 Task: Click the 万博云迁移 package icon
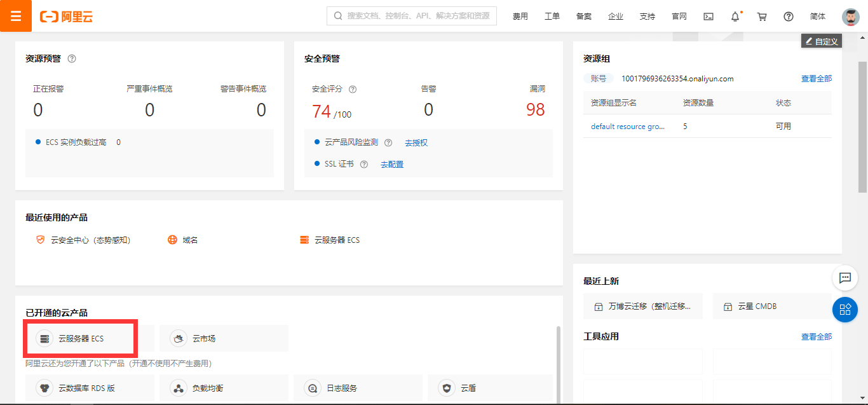pyautogui.click(x=599, y=306)
